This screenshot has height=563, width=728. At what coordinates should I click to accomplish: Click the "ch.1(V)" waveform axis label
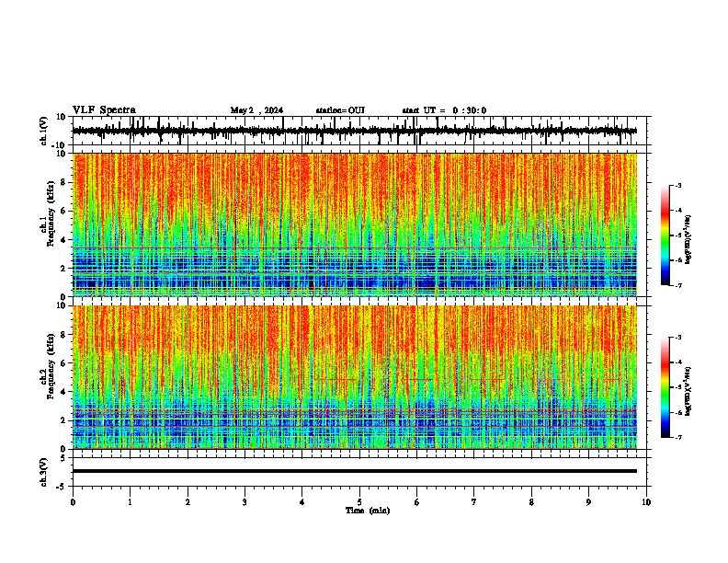click(44, 131)
